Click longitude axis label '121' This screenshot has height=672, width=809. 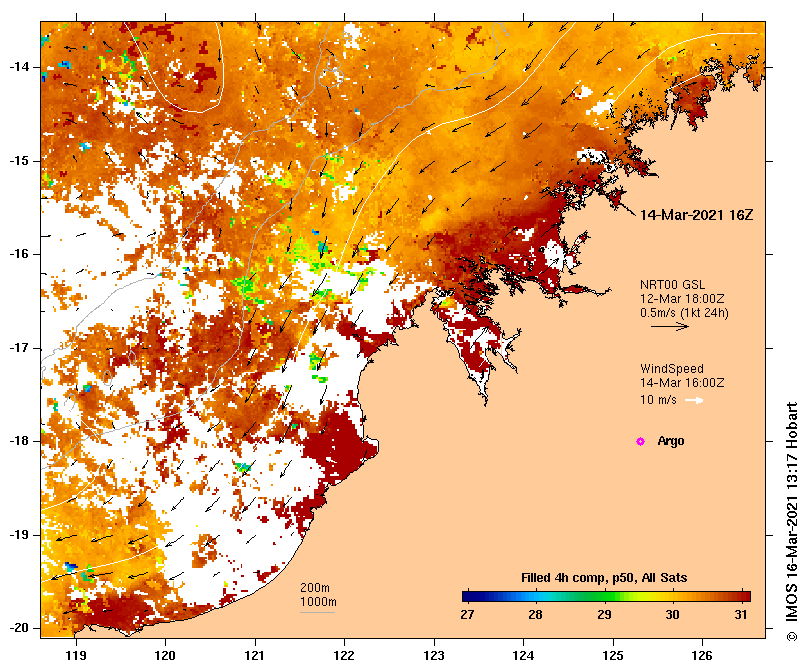pos(255,656)
